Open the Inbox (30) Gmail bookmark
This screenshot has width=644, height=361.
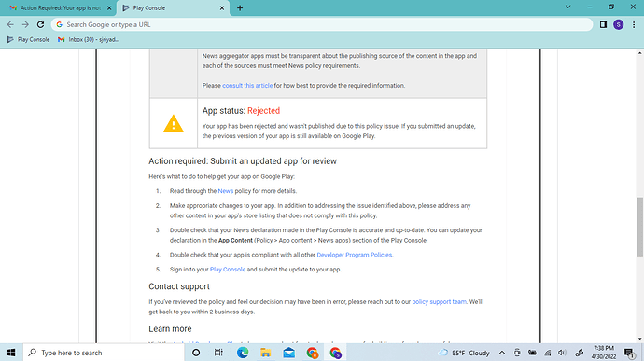tap(89, 39)
